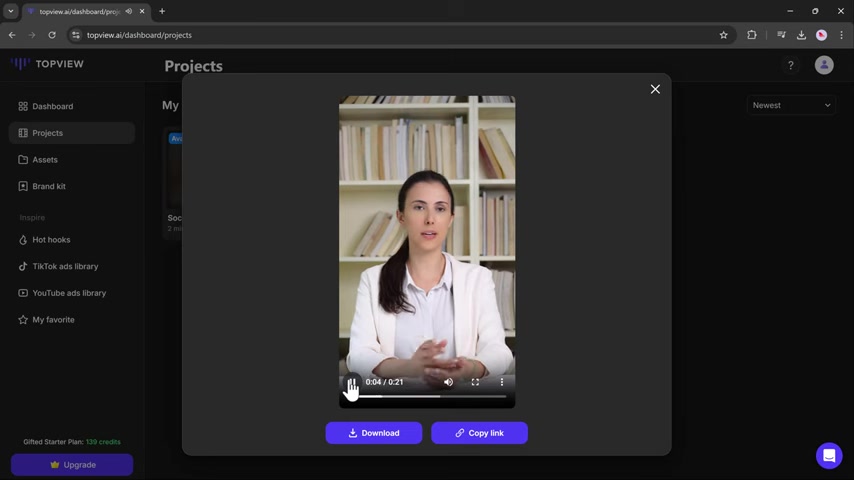Open My favorite in the sidebar
The image size is (854, 480).
point(71,320)
